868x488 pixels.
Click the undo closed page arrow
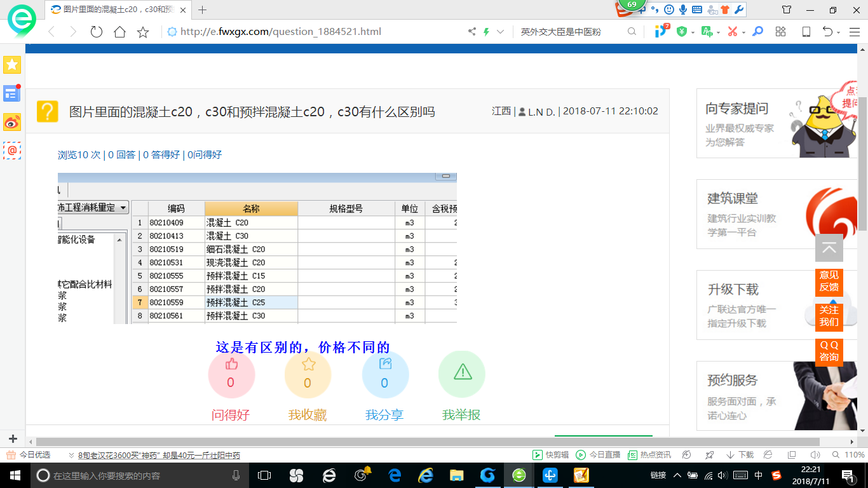(828, 32)
